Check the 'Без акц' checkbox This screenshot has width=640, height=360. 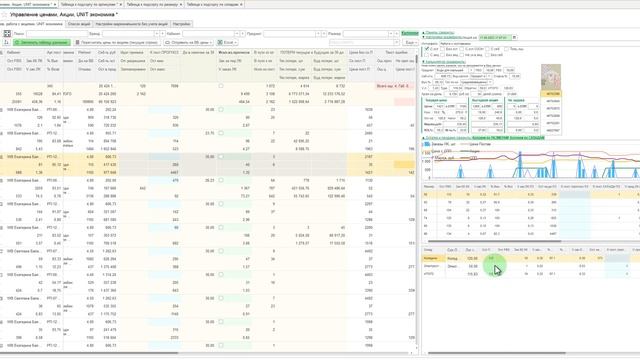443,55
